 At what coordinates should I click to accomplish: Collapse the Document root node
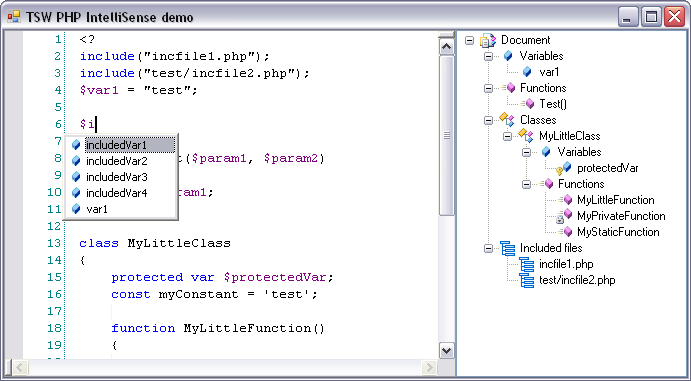[470, 40]
